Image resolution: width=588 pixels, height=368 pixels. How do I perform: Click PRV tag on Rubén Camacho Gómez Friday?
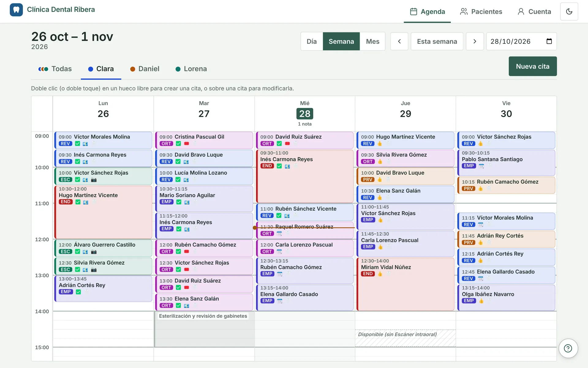click(x=468, y=189)
